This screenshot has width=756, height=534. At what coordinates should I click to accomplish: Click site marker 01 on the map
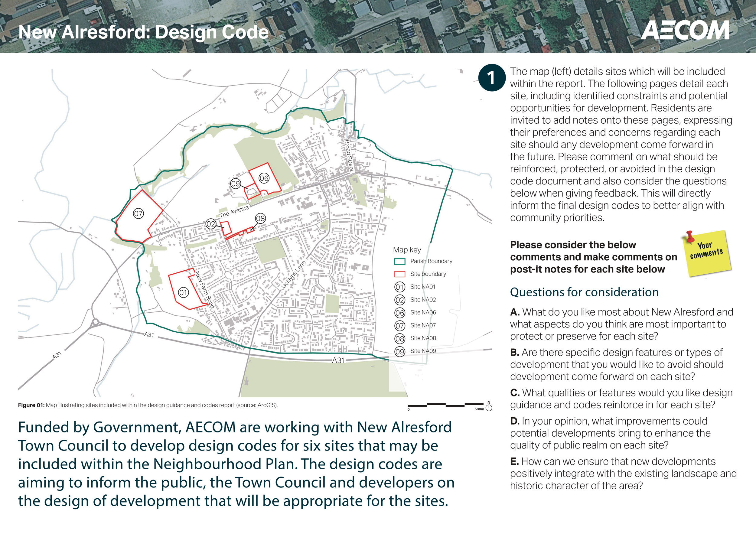pyautogui.click(x=183, y=292)
